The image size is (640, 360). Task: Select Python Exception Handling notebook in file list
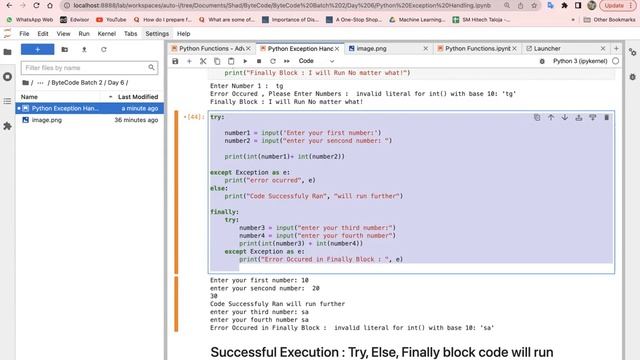(x=89, y=109)
